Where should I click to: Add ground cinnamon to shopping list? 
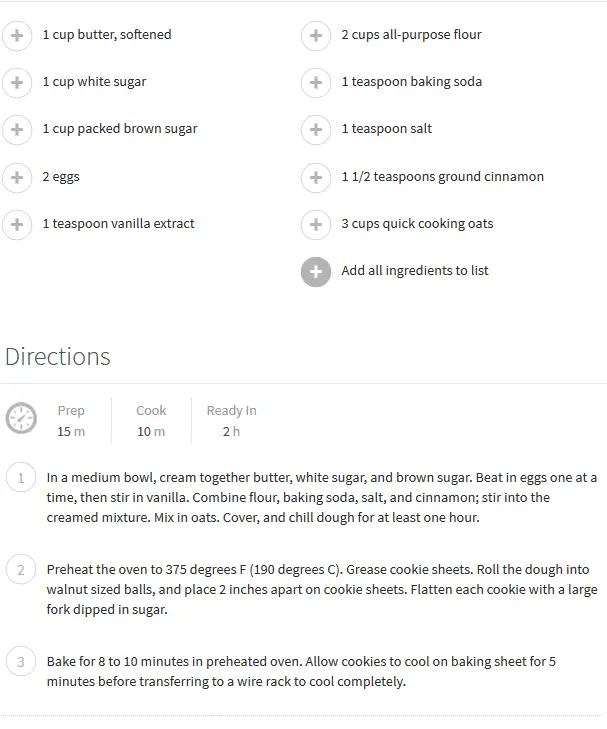[315, 178]
